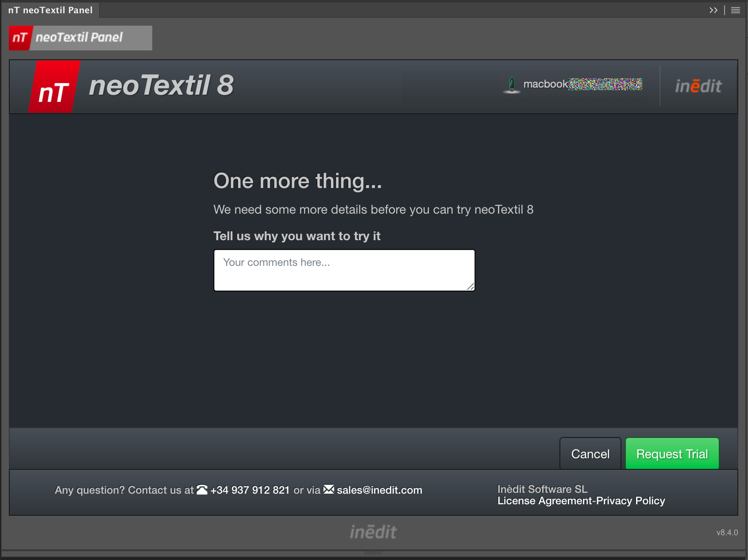Click the v8.4.0 version label
748x560 pixels.
tap(727, 533)
